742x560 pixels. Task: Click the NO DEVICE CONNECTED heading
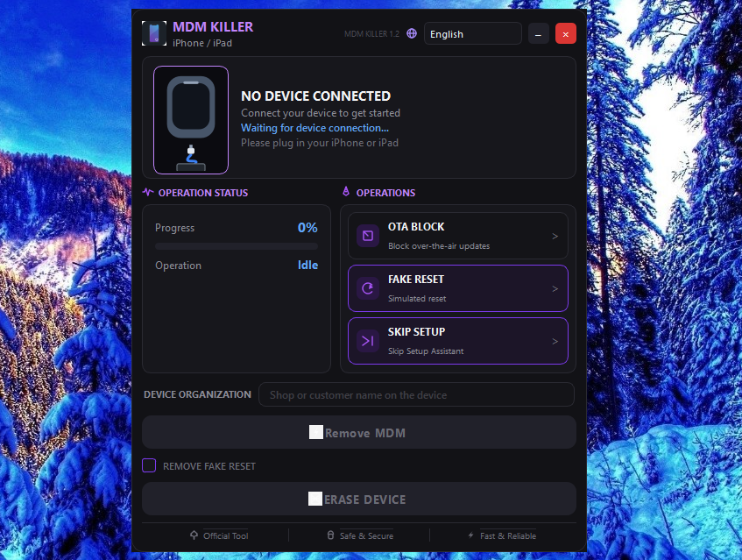(316, 96)
